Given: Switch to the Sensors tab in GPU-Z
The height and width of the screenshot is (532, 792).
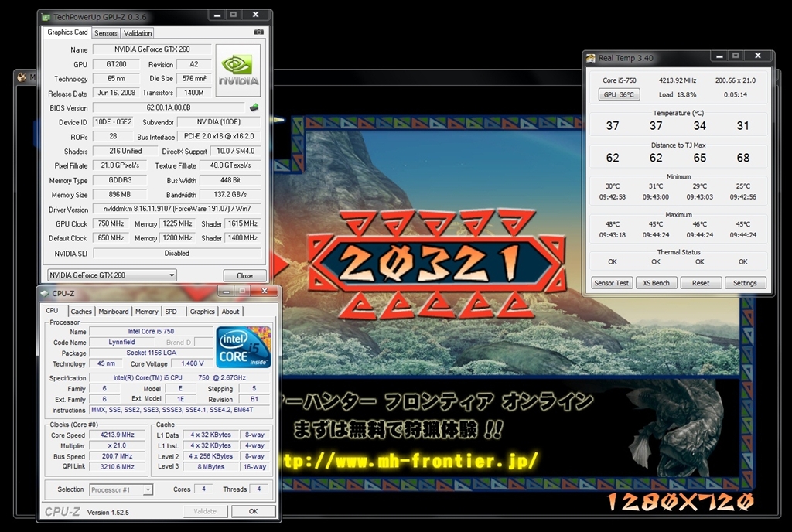Looking at the screenshot, I should point(105,33).
